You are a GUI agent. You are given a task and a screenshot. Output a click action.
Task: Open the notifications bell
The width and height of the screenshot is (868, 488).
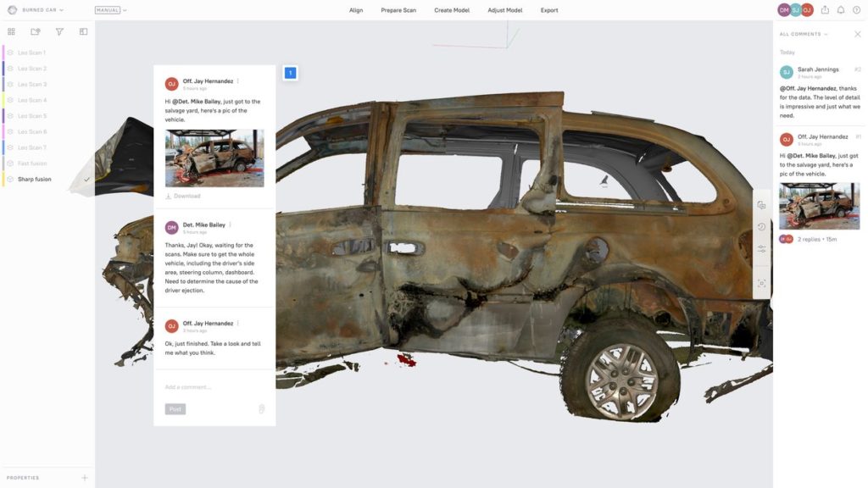pyautogui.click(x=841, y=10)
